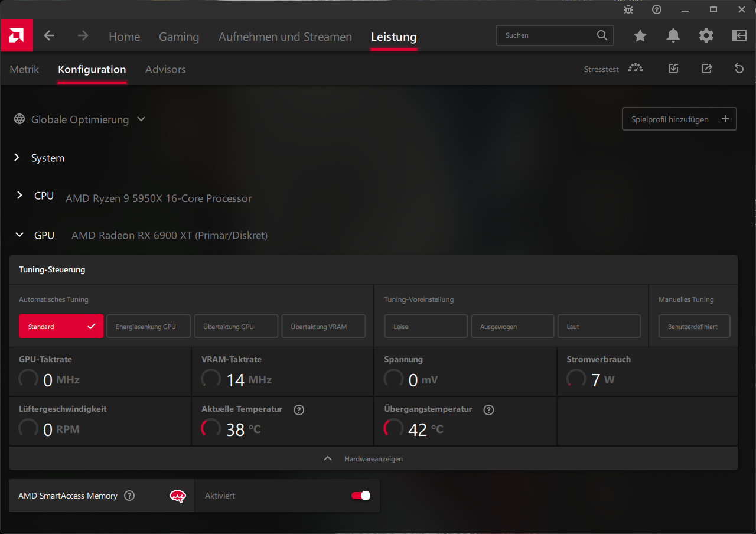Image resolution: width=756 pixels, height=534 pixels.
Task: Expand the System section
Action: click(x=17, y=158)
